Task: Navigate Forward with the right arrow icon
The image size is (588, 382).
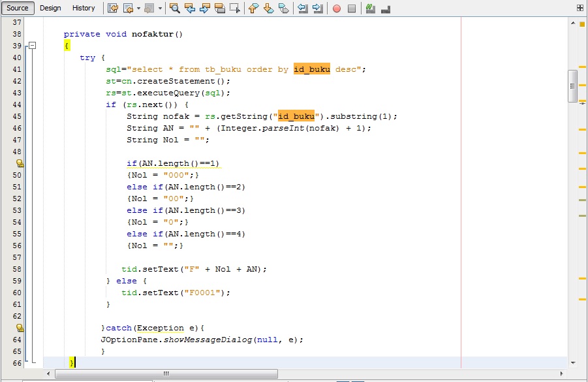Action: pos(148,8)
